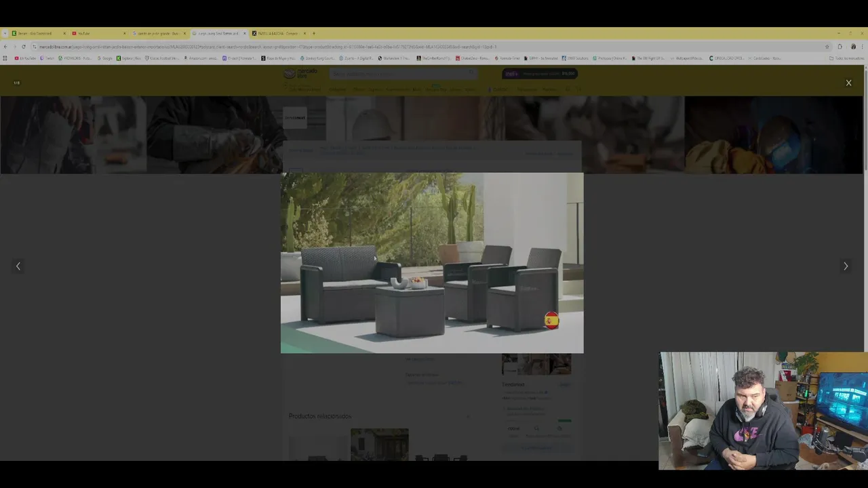Open the all bookmarks folder

point(846,58)
